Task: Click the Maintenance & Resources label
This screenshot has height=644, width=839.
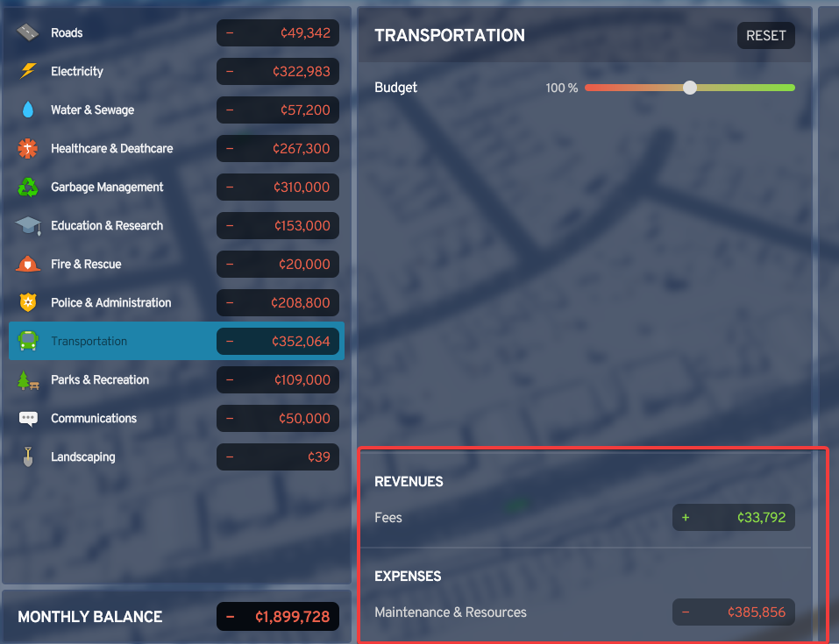Action: (x=451, y=612)
